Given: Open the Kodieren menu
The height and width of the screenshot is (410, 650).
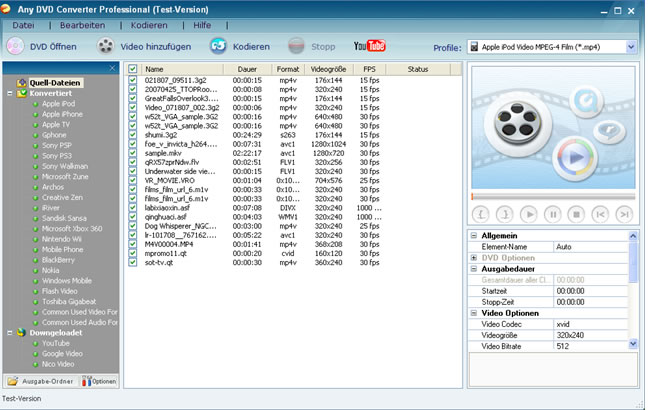Looking at the screenshot, I should (149, 25).
